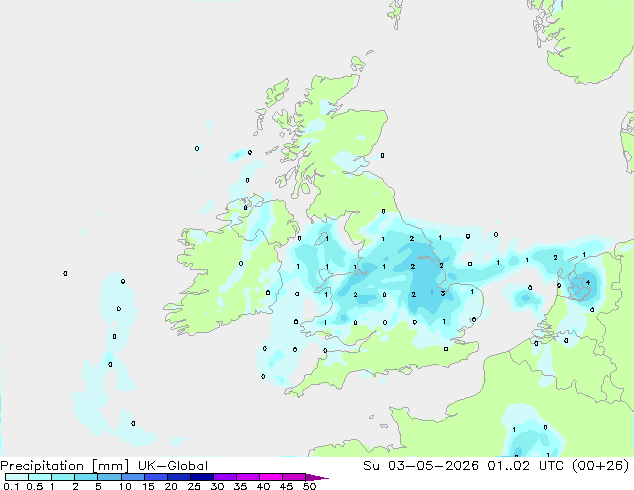The image size is (634, 490).
Task: Click the date 'Su 03-05-2026' text
Action: point(421,466)
